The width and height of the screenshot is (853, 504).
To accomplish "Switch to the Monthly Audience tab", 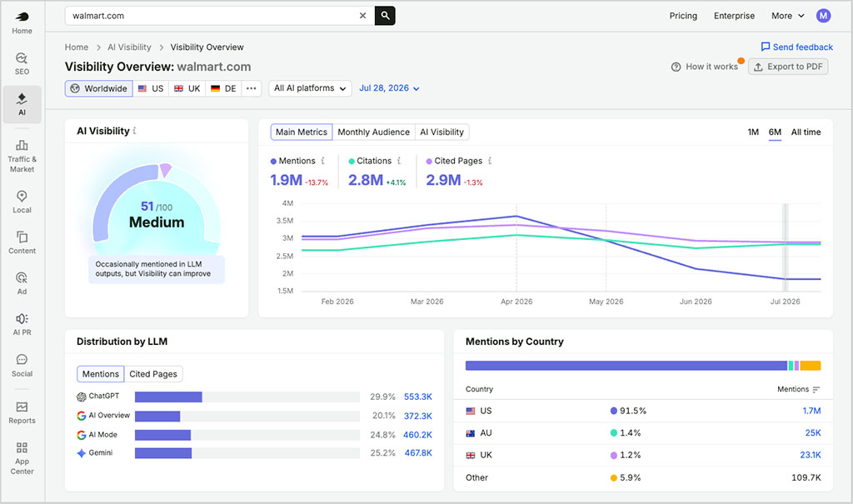I will 374,132.
